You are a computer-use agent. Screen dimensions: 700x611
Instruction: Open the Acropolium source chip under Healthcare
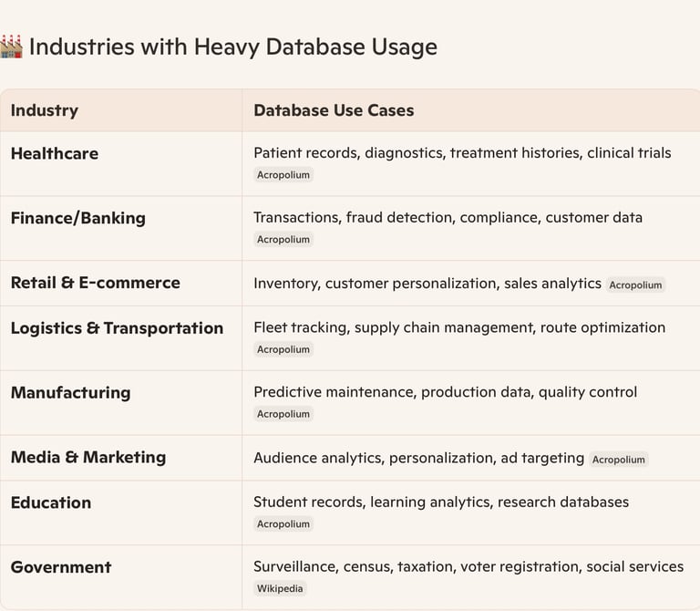click(x=283, y=175)
